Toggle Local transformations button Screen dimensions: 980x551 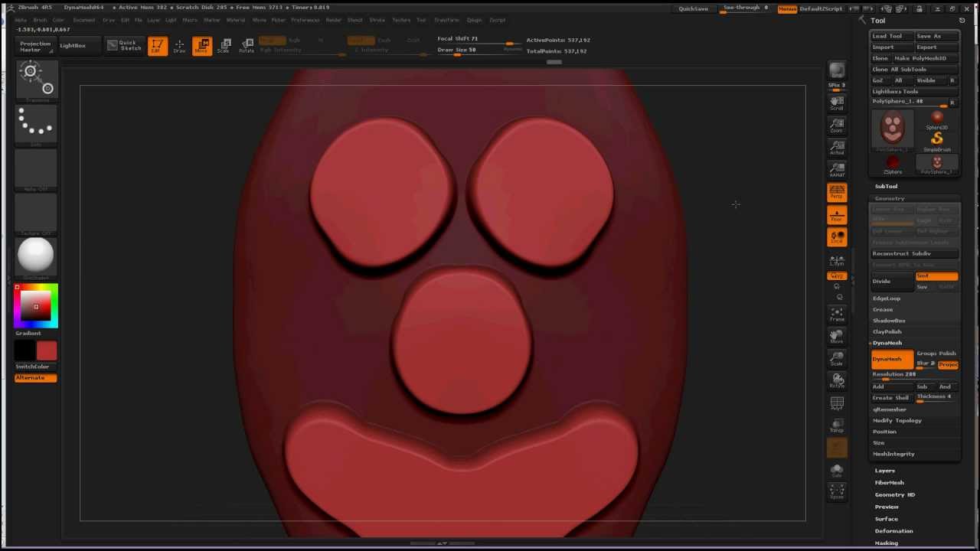click(837, 237)
